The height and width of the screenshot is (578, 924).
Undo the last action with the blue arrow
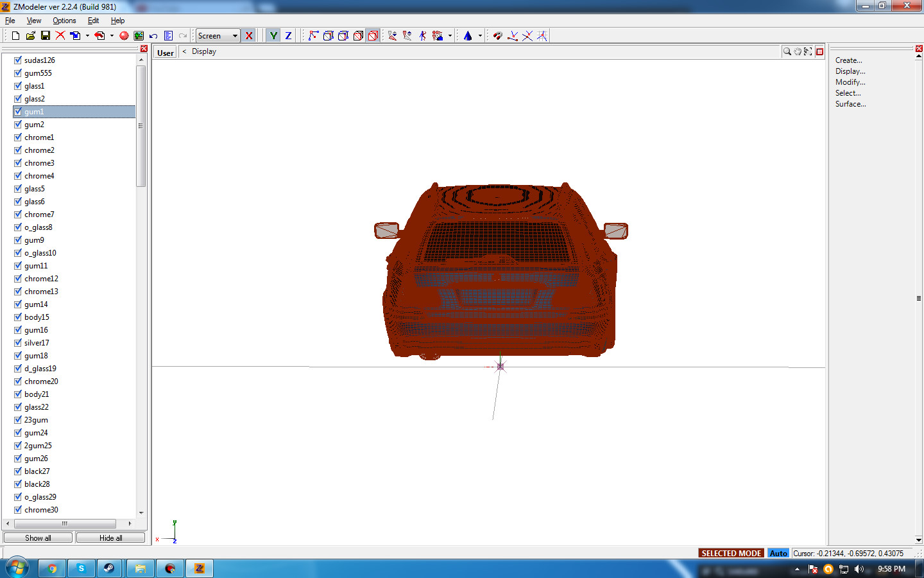pyautogui.click(x=153, y=36)
